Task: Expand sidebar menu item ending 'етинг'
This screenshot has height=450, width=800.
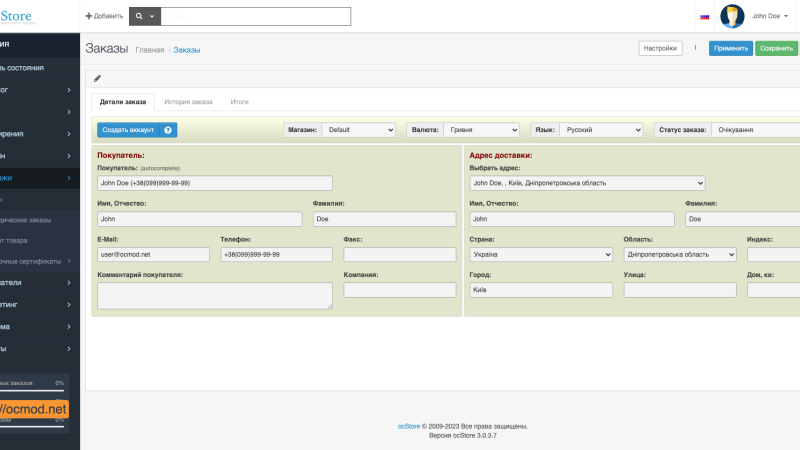Action: click(40, 305)
